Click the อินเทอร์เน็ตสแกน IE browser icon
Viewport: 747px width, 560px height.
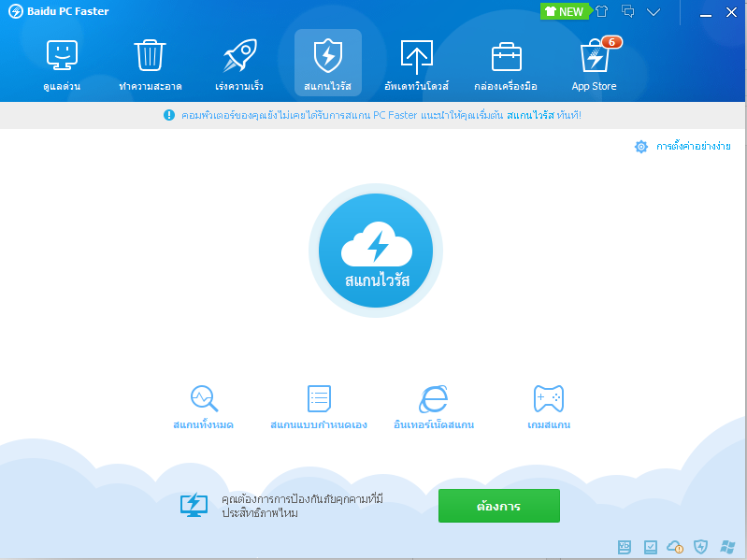point(434,398)
